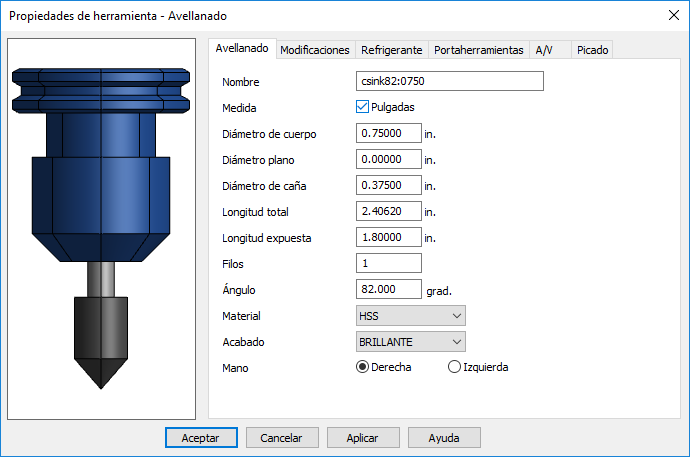This screenshot has width=690, height=457.
Task: Confirm with the Aceptar button
Action: (201, 438)
